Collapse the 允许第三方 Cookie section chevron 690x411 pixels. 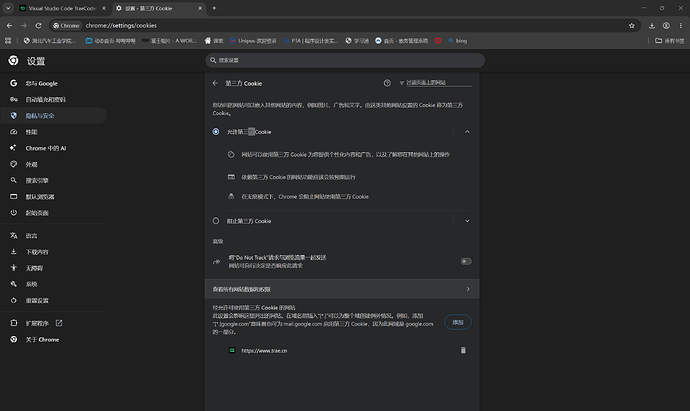point(467,132)
